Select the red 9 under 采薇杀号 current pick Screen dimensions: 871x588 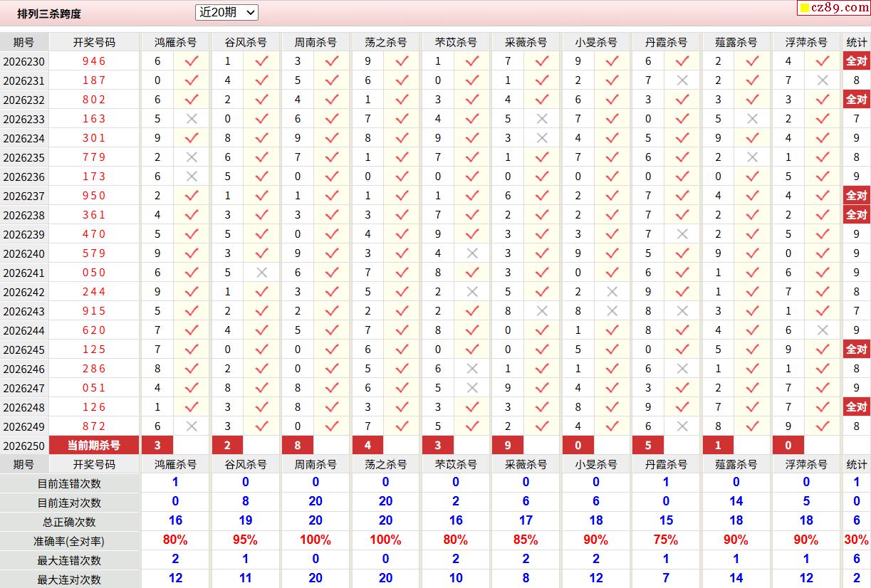[x=508, y=446]
